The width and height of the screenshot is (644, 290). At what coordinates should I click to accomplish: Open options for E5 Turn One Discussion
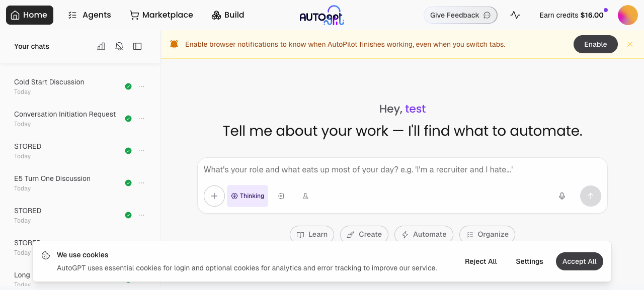pyautogui.click(x=141, y=183)
